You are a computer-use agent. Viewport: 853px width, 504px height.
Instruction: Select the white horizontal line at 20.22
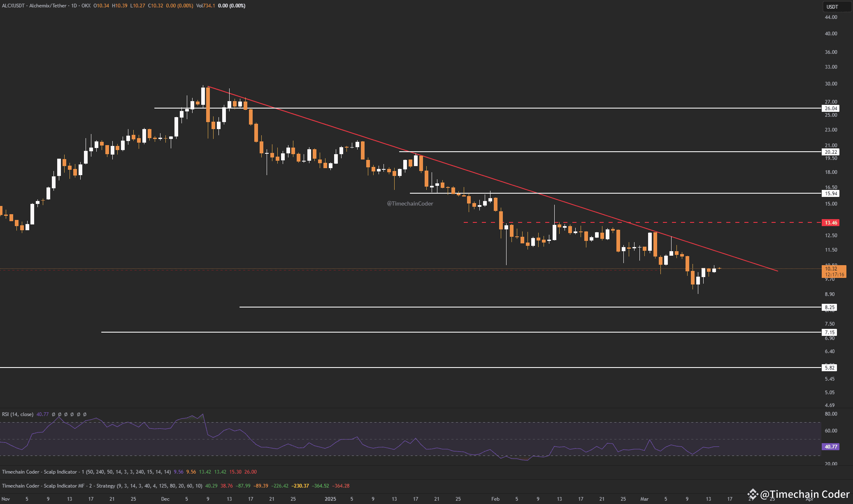(x=610, y=152)
